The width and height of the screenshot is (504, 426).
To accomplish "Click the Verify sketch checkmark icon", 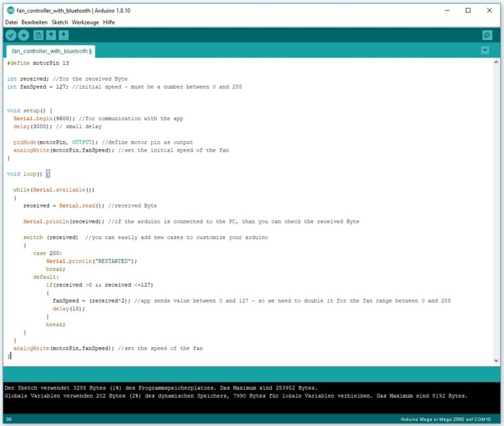I will (x=11, y=35).
